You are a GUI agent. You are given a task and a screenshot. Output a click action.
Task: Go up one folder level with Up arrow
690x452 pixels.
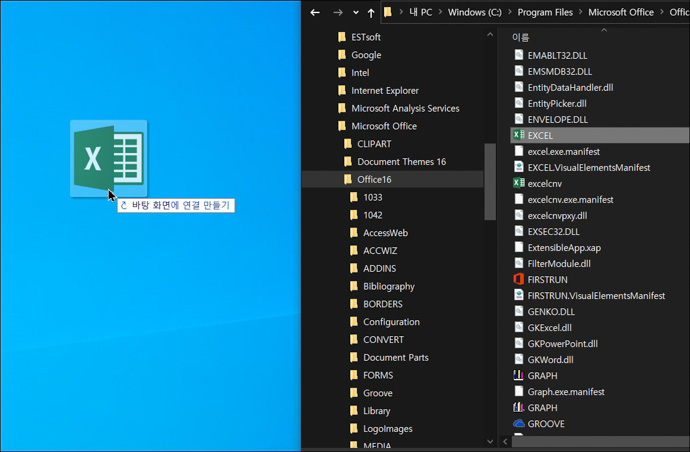point(371,13)
